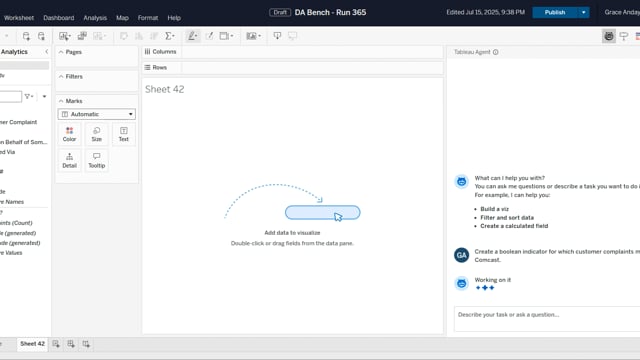This screenshot has height=360, width=640.
Task: Select the Sheet 42 tab
Action: tap(32, 344)
